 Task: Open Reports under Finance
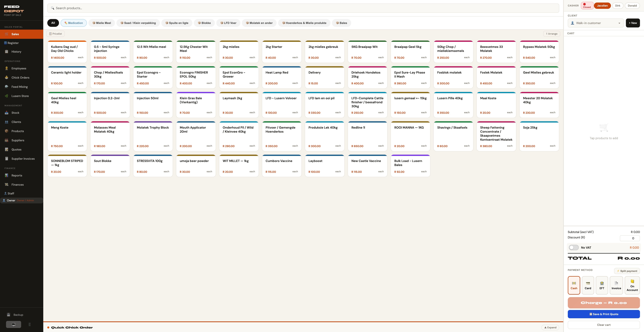coord(17,176)
